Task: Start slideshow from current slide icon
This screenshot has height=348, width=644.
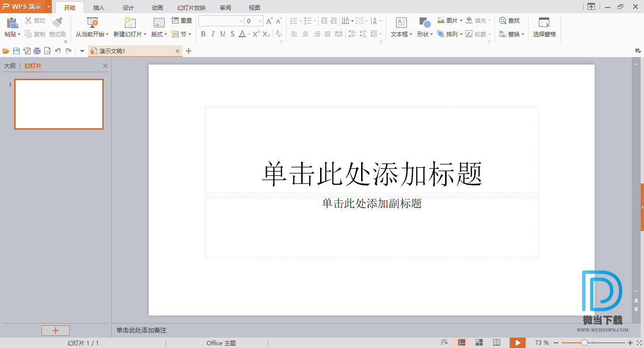Action: [x=92, y=22]
